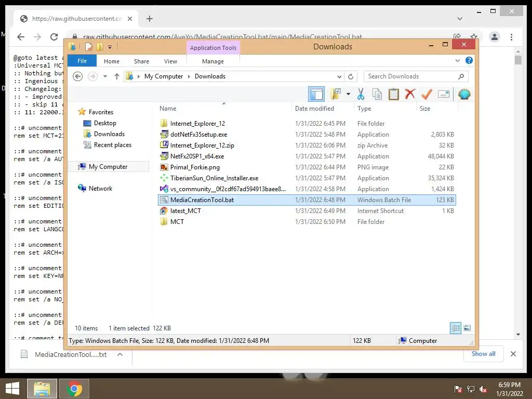Open Explorer Help question mark
Screen dimensions: 532x399
469,60
